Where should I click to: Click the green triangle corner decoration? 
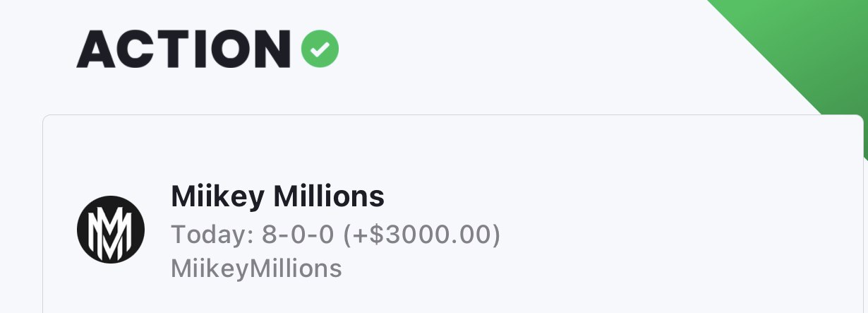tap(812, 42)
